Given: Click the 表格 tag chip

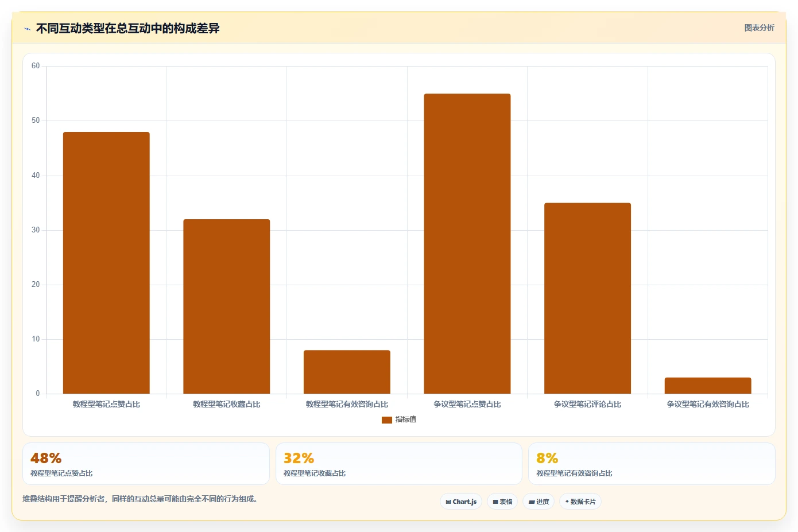Looking at the screenshot, I should [x=502, y=502].
